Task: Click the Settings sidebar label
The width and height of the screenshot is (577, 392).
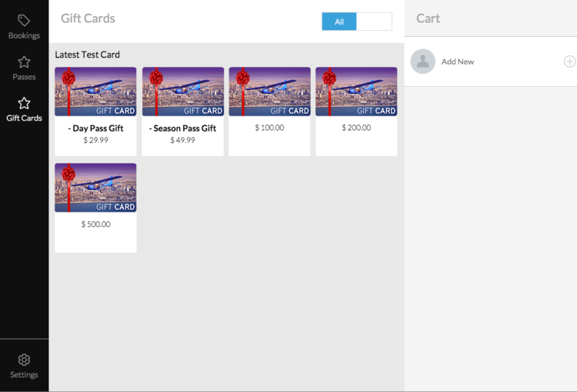Action: [x=24, y=375]
